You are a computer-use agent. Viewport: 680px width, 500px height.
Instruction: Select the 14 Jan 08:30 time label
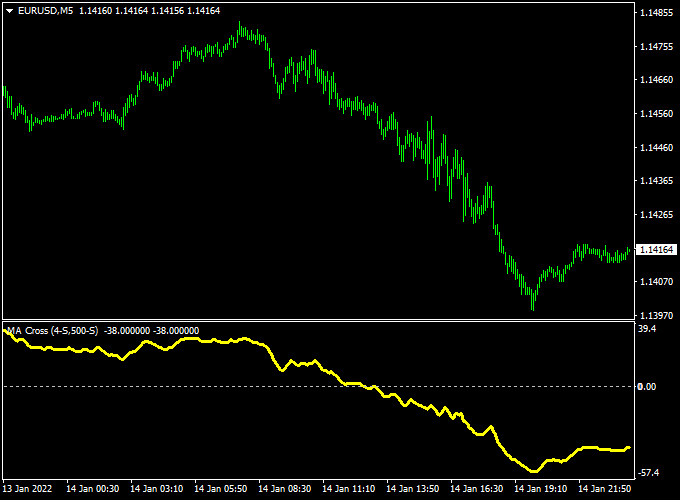pos(284,489)
